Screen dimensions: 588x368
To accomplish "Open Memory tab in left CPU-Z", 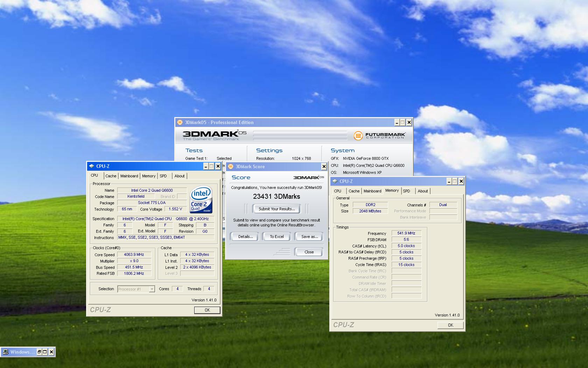I will click(149, 176).
